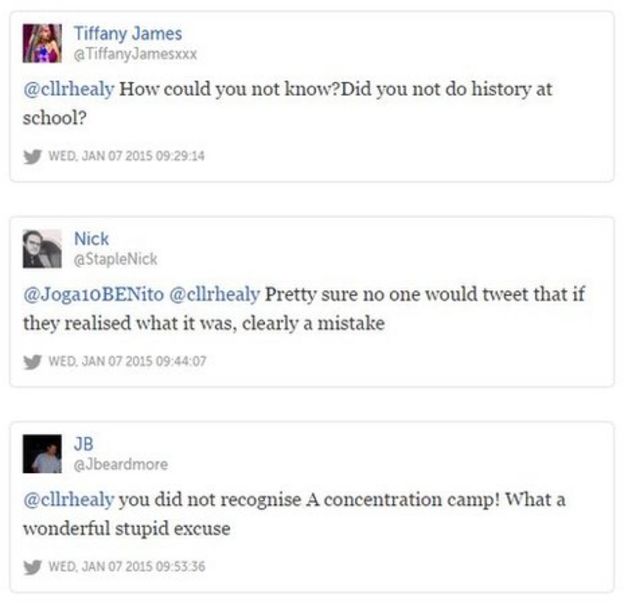Click Twitter bird icon in Tiffany's tweet
The width and height of the screenshot is (624, 605).
[31, 155]
